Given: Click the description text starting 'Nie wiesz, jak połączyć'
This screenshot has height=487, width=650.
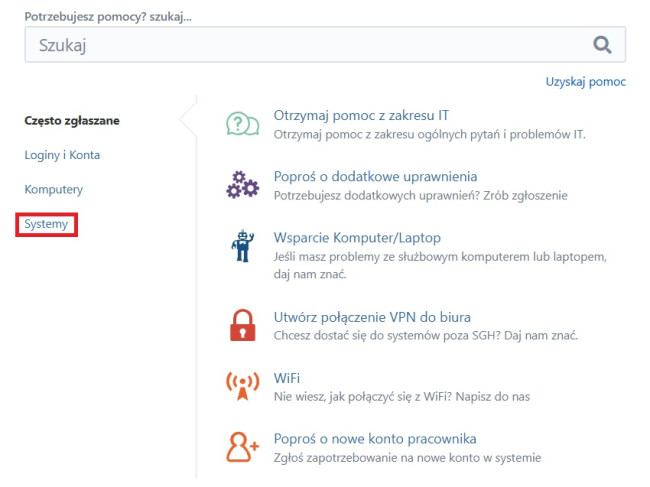Looking at the screenshot, I should 402,397.
